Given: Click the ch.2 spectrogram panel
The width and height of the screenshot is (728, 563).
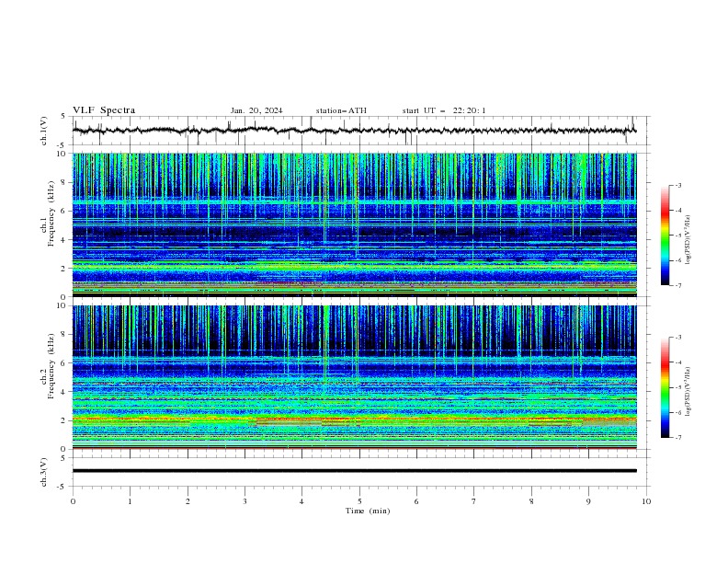Looking at the screenshot, I should pos(354,377).
